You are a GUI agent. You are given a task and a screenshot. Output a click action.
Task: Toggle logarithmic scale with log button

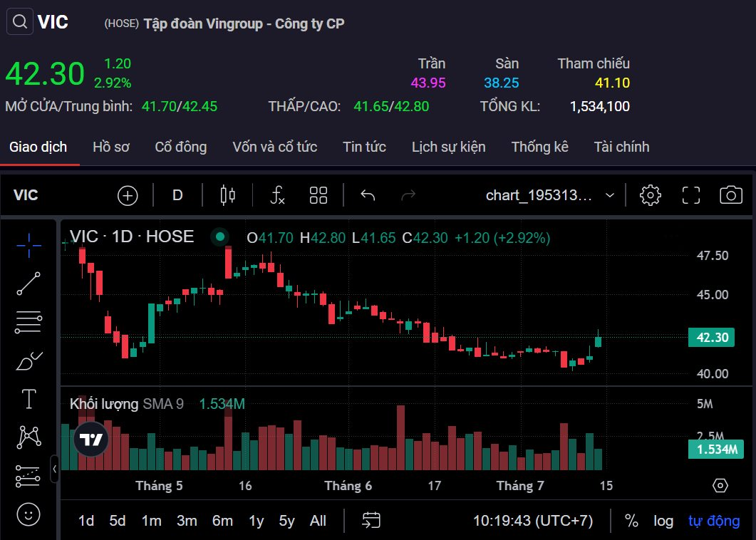[x=663, y=521]
